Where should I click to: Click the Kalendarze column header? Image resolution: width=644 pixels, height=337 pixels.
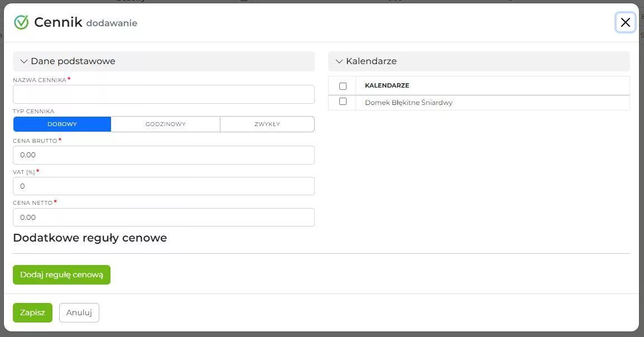pos(387,86)
